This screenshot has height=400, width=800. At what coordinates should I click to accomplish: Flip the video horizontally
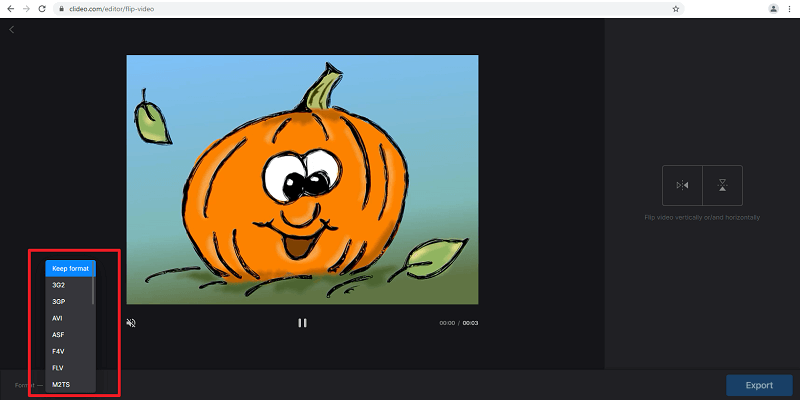[682, 185]
